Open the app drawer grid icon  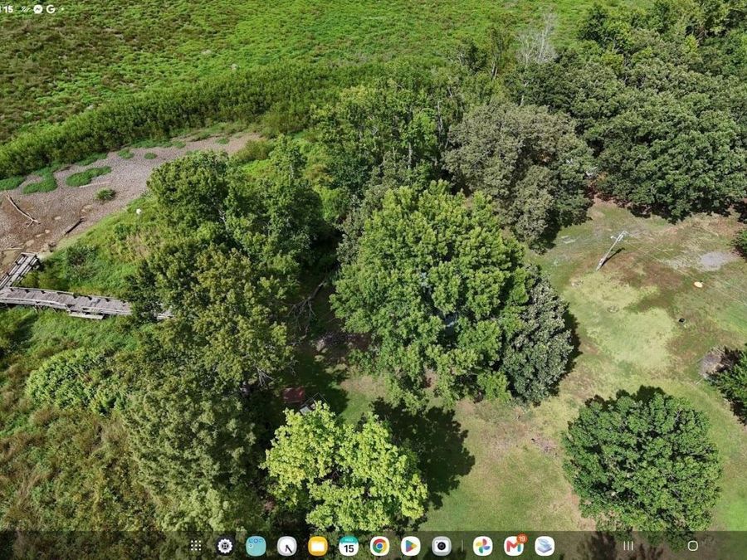[196, 546]
